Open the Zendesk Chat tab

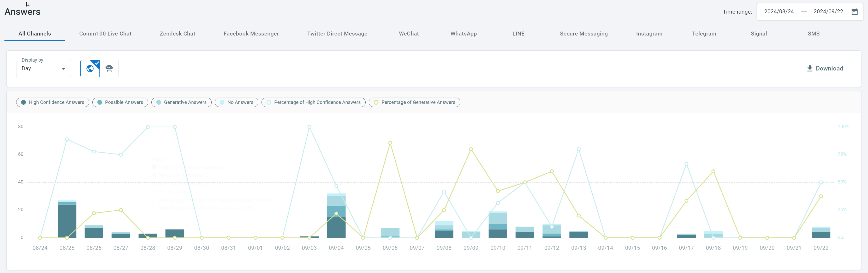[x=177, y=34]
